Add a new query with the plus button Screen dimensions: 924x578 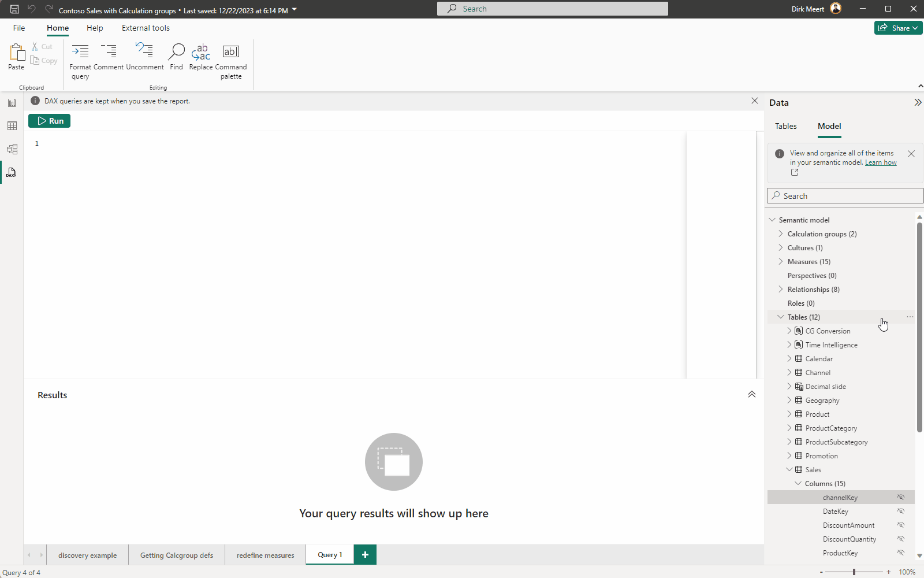364,554
